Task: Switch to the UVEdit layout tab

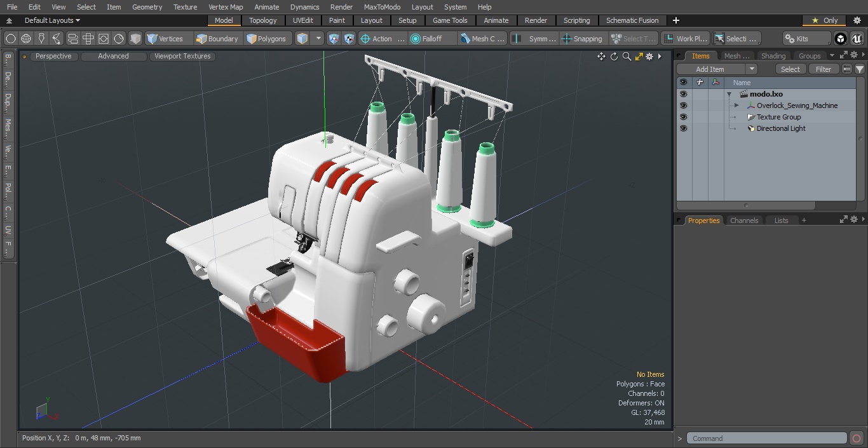Action: [302, 20]
